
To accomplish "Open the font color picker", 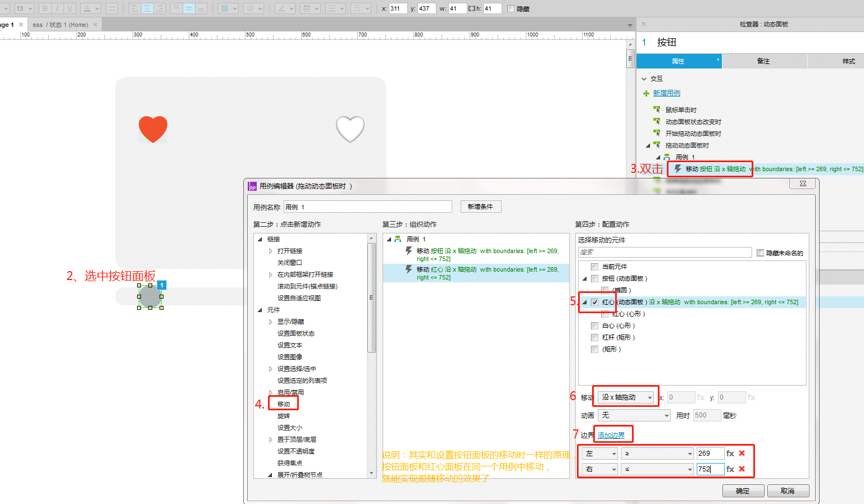I will click(90, 8).
